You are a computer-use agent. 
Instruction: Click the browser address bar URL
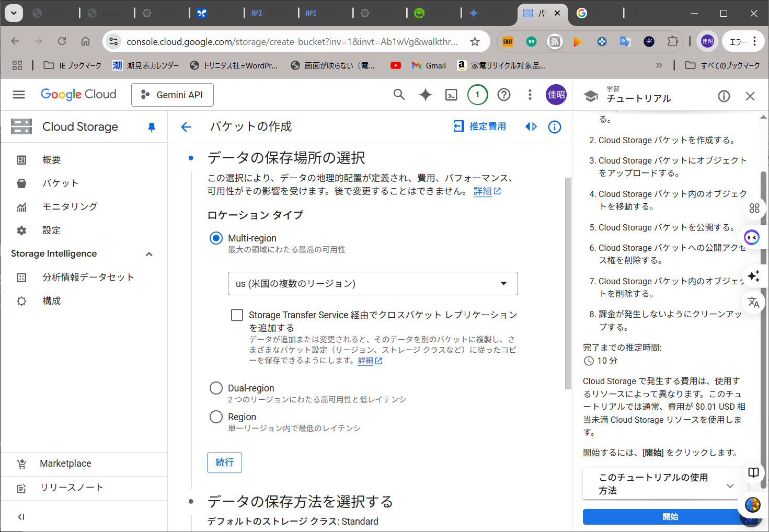click(x=292, y=42)
